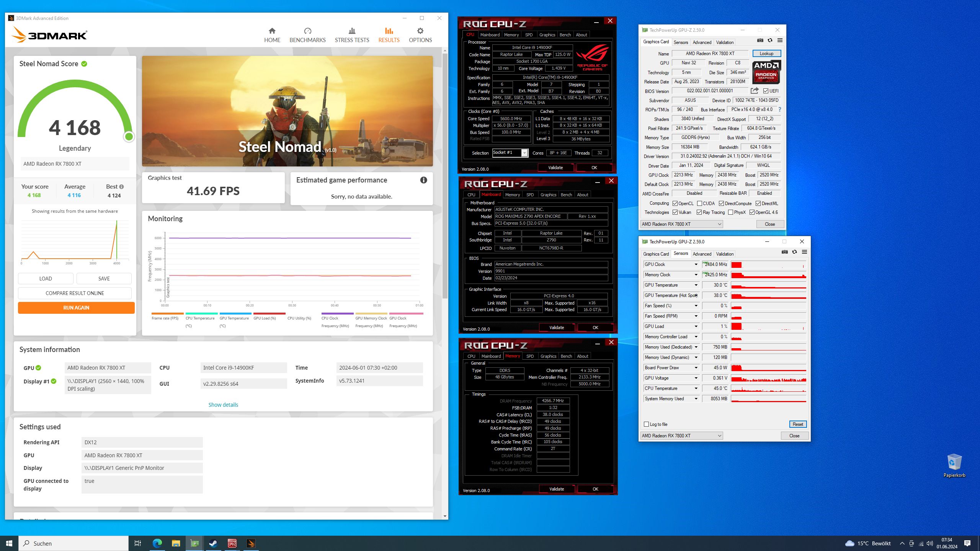
Task: Open STRESS TESTS in 3DMark
Action: [352, 35]
